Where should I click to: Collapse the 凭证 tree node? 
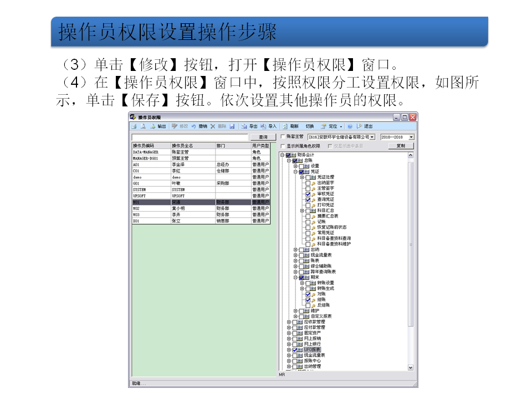pyautogui.click(x=295, y=172)
